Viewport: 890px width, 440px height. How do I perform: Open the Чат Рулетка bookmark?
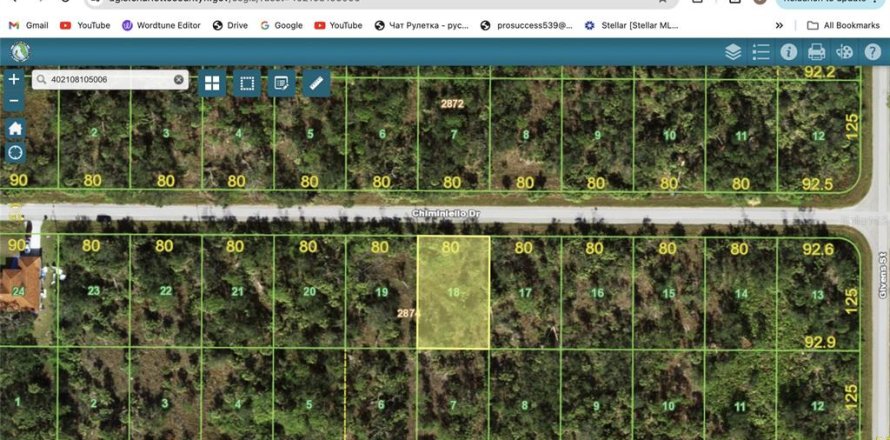(422, 26)
